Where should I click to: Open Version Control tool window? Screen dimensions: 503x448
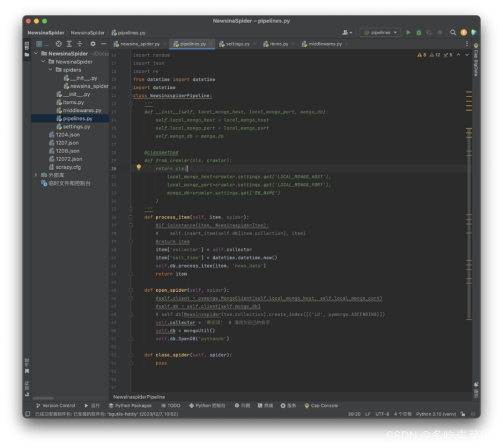pyautogui.click(x=55, y=405)
